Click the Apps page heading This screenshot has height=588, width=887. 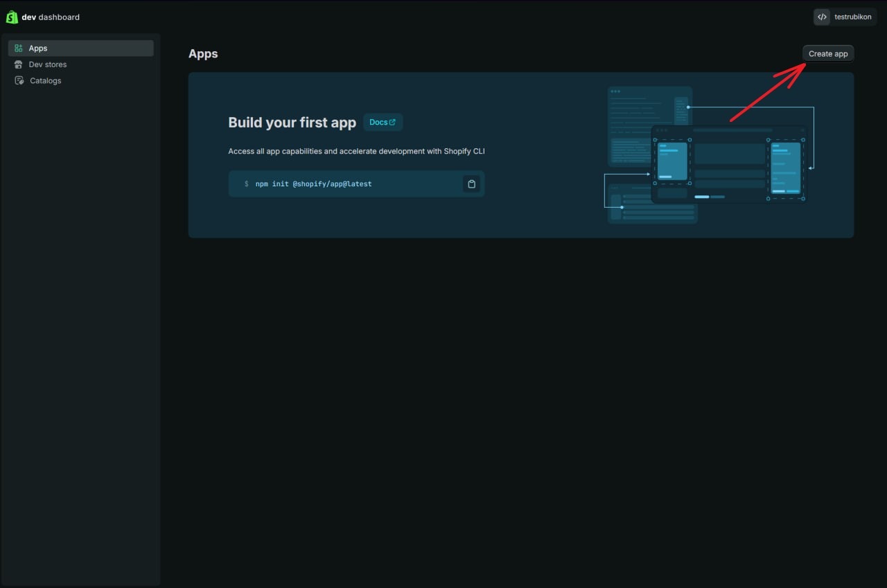(203, 54)
